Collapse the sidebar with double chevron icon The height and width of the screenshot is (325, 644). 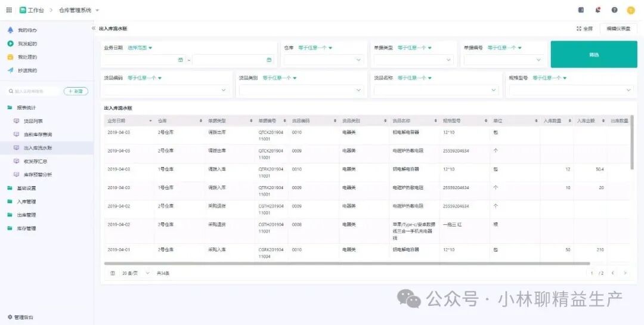click(x=94, y=29)
